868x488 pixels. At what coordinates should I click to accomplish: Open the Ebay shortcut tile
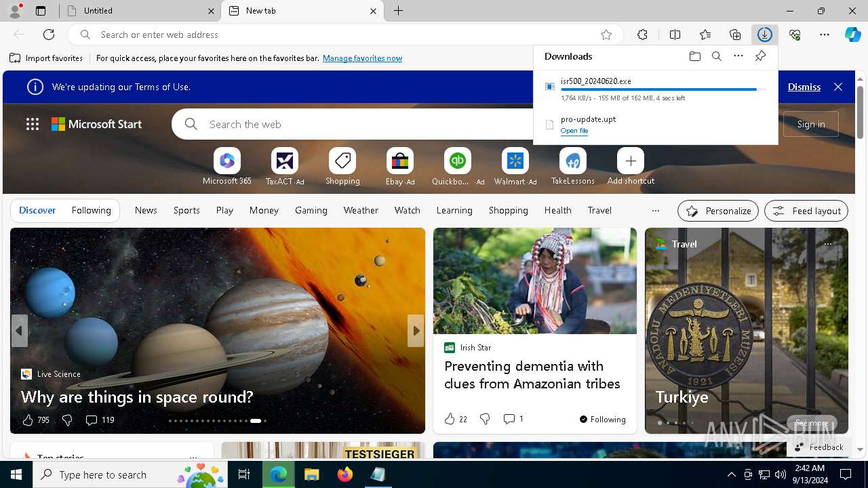pyautogui.click(x=400, y=167)
